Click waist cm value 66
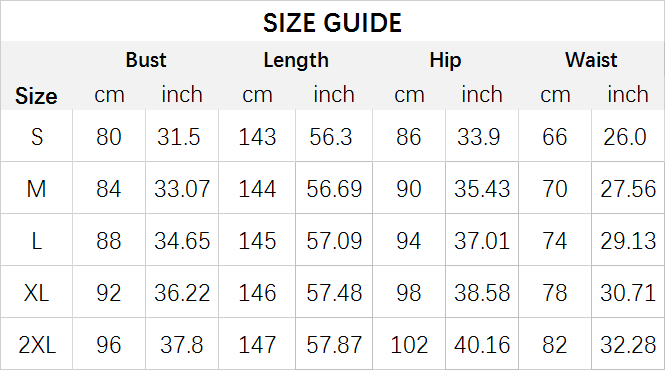 pyautogui.click(x=554, y=137)
